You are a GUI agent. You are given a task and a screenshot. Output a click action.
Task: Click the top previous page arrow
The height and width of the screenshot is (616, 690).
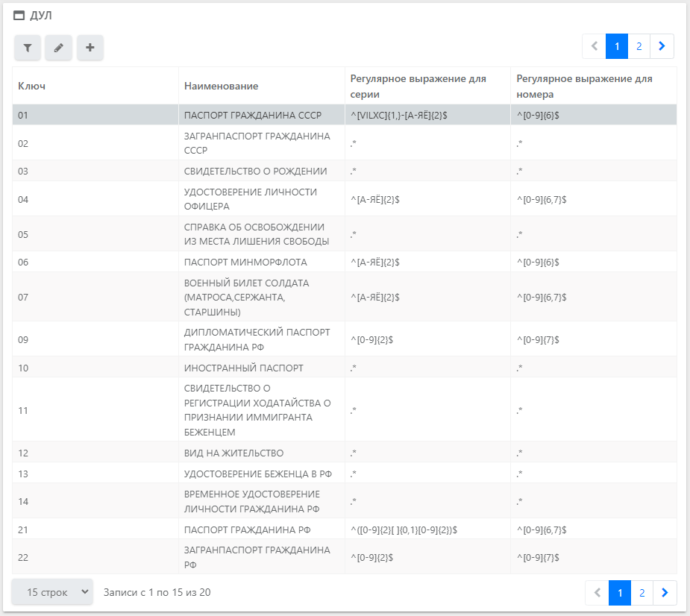pos(595,46)
